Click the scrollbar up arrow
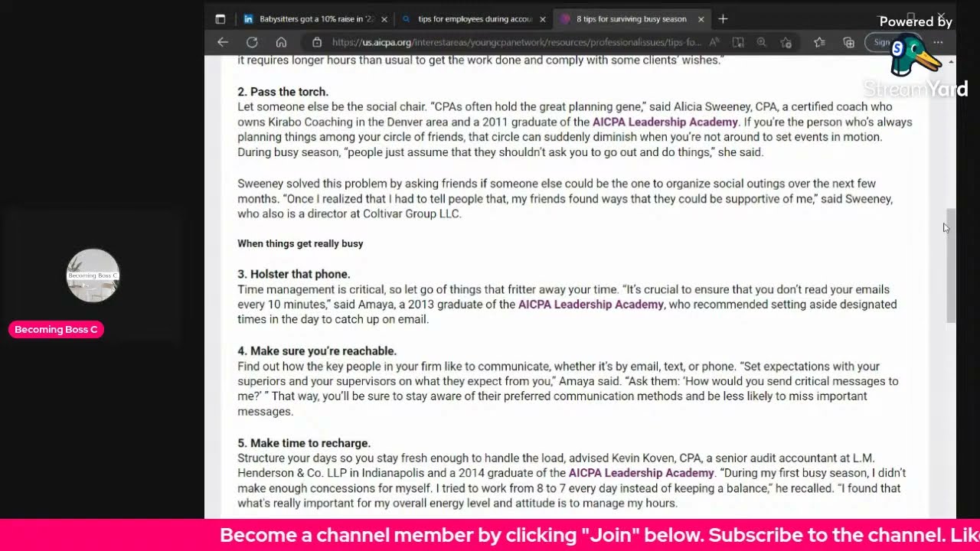Image resolution: width=980 pixels, height=551 pixels. pyautogui.click(x=951, y=61)
